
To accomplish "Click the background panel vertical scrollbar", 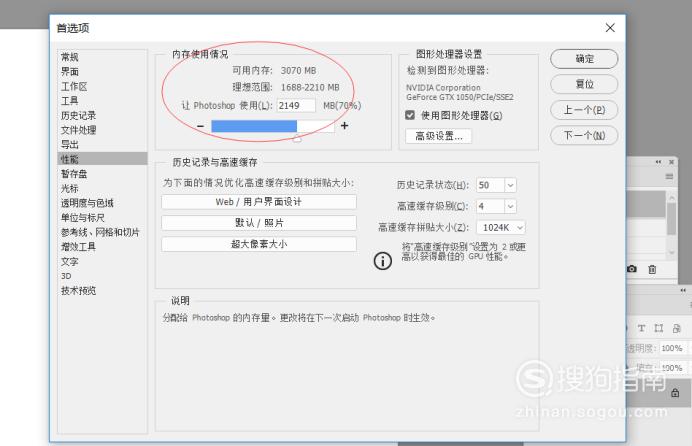I will coord(672,225).
